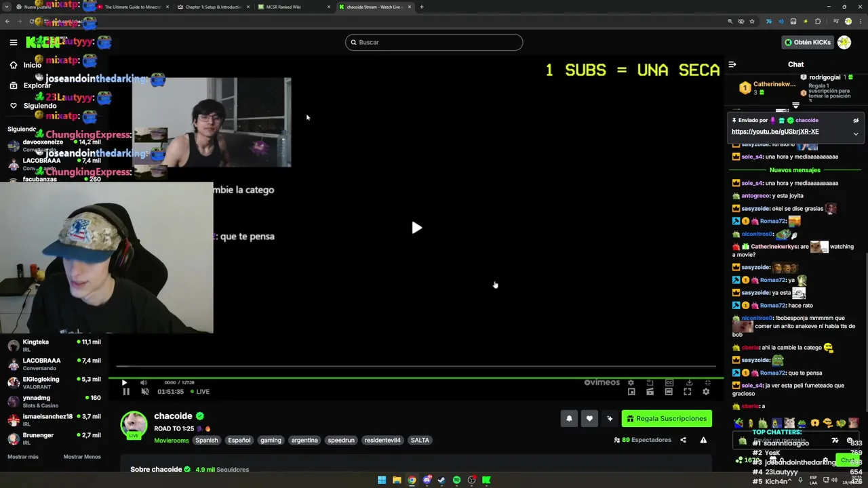Open the user profile avatar menu
The height and width of the screenshot is (488, 868).
pyautogui.click(x=844, y=42)
